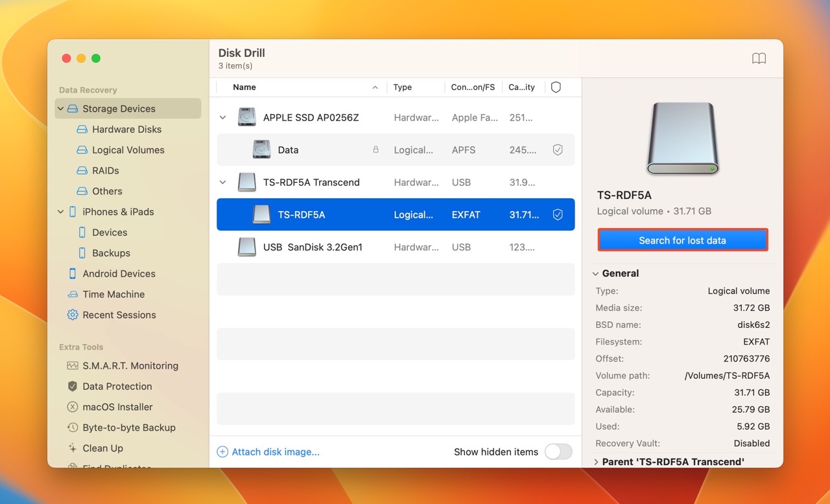The height and width of the screenshot is (504, 830).
Task: Open Hardware Disks in the sidebar
Action: 127,130
